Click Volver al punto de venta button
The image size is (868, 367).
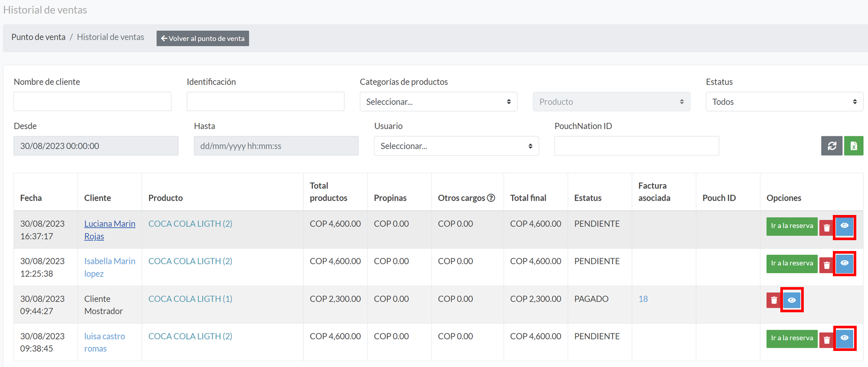click(203, 38)
